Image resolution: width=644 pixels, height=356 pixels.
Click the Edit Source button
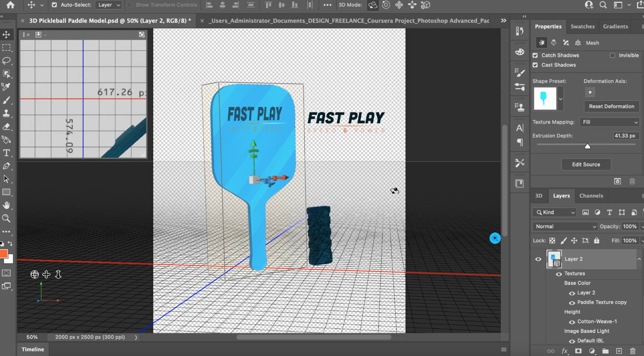586,164
